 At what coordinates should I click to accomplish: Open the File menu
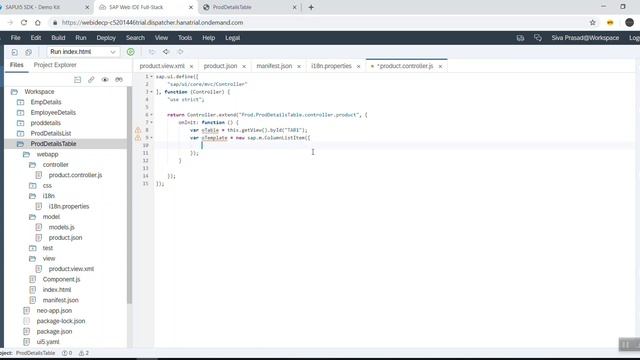(16, 38)
